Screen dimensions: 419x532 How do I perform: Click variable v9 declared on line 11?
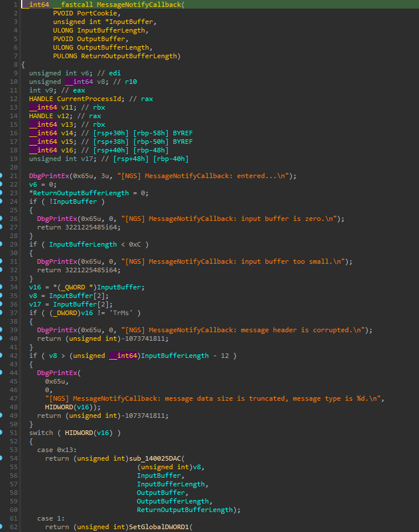point(49,90)
